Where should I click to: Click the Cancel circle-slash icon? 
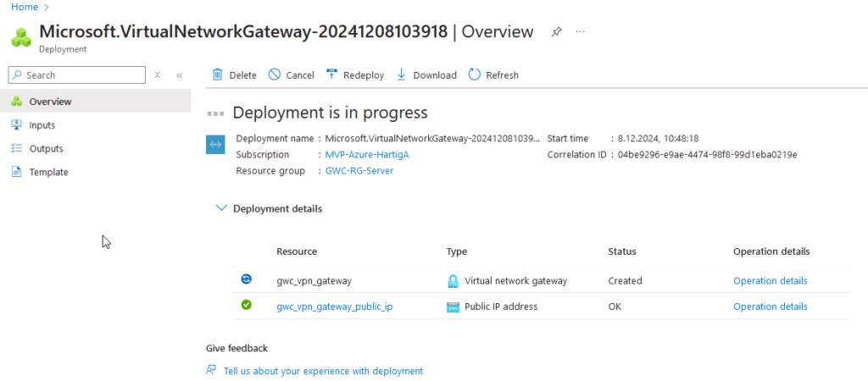(x=275, y=75)
